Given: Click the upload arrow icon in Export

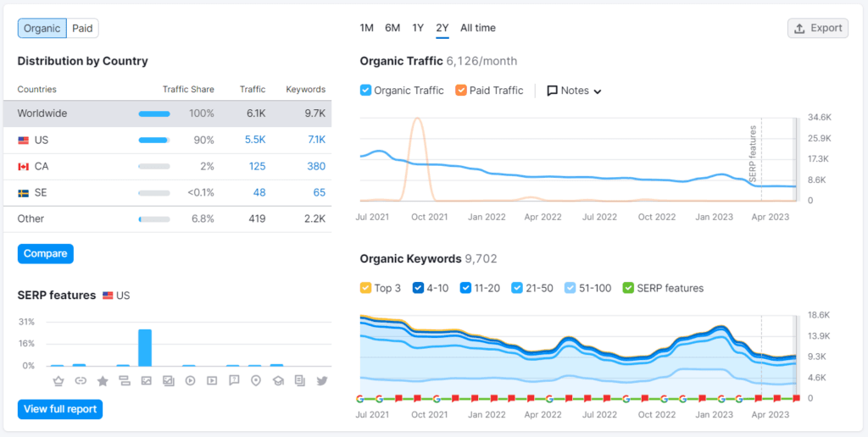Looking at the screenshot, I should (799, 28).
